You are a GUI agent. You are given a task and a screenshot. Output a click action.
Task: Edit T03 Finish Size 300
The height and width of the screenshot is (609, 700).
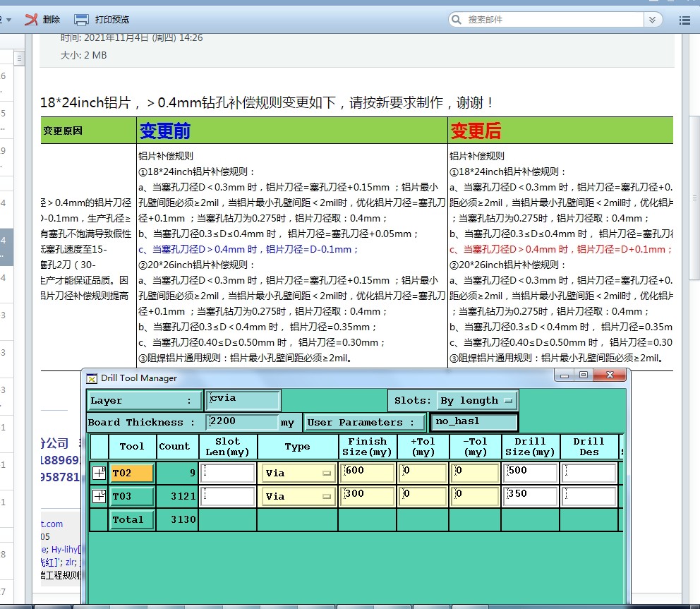(x=368, y=496)
